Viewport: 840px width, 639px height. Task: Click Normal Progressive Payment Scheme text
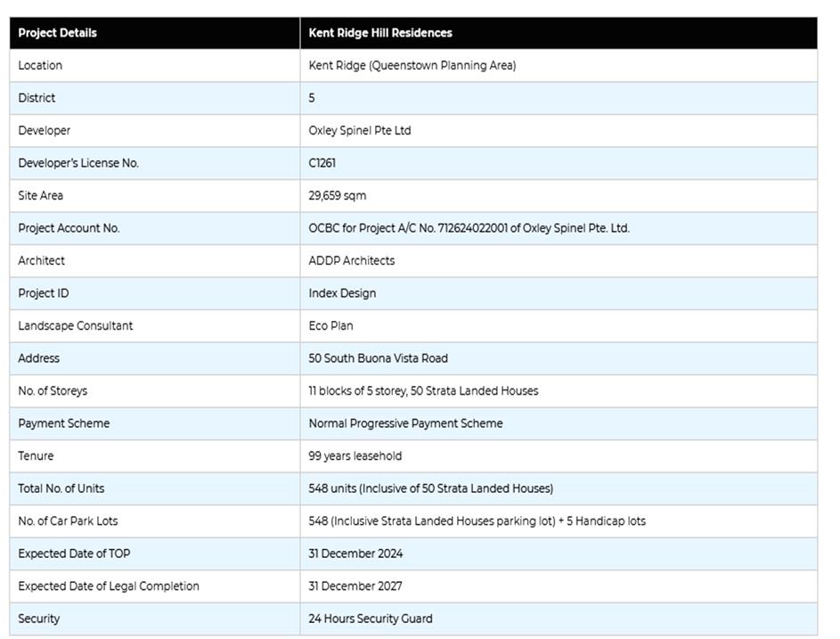point(405,423)
